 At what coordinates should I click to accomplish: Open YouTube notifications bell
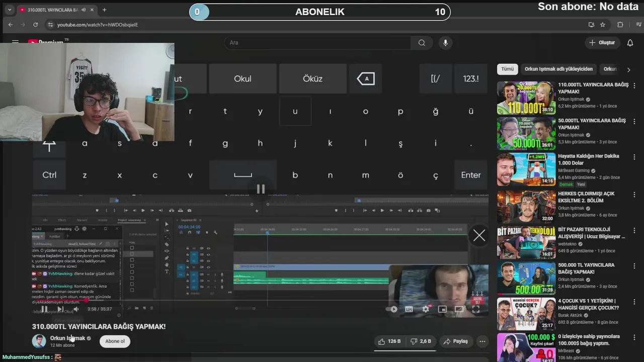pyautogui.click(x=630, y=43)
